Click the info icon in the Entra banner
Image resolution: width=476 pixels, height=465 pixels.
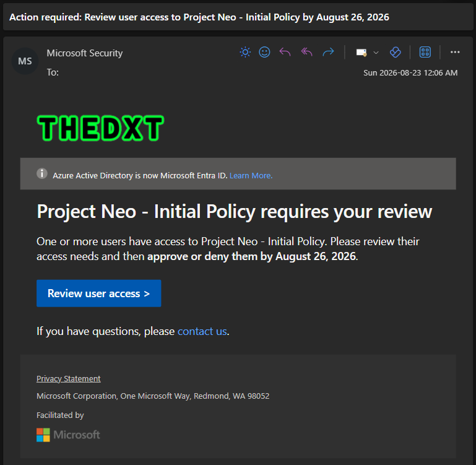42,174
